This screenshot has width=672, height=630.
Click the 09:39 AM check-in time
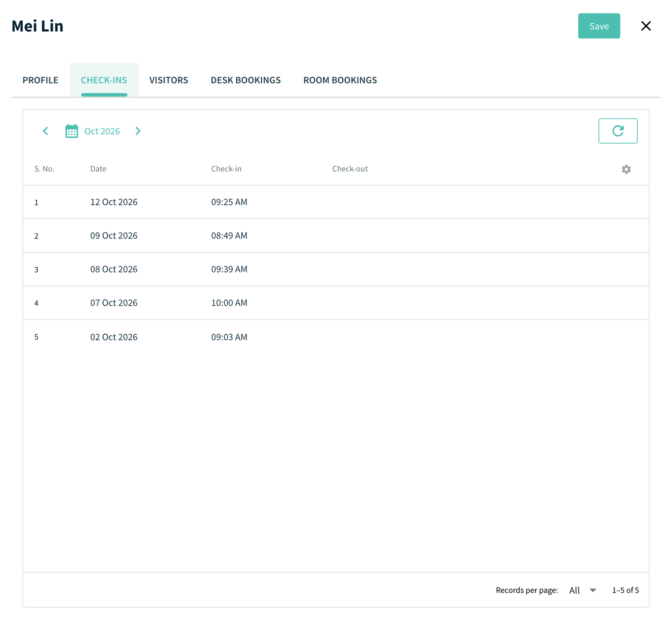pos(229,269)
